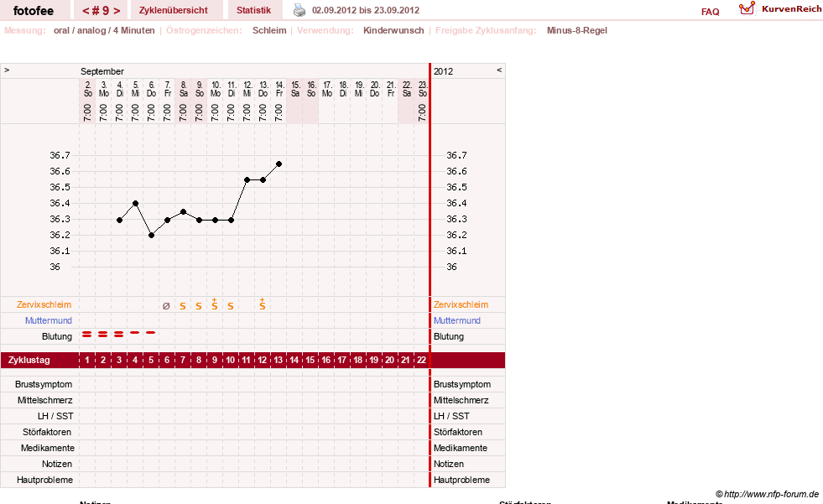
Task: Click the date header 2. So
Action: coord(87,89)
